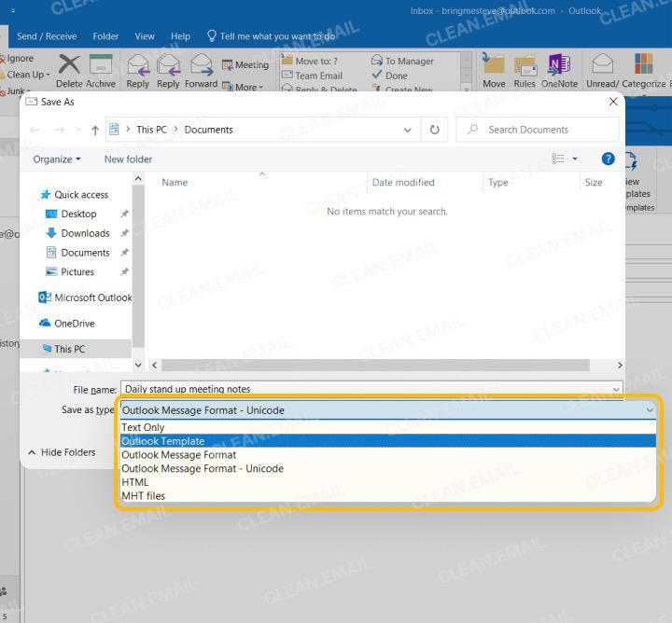Click the Back arrow in Save As

(x=35, y=130)
